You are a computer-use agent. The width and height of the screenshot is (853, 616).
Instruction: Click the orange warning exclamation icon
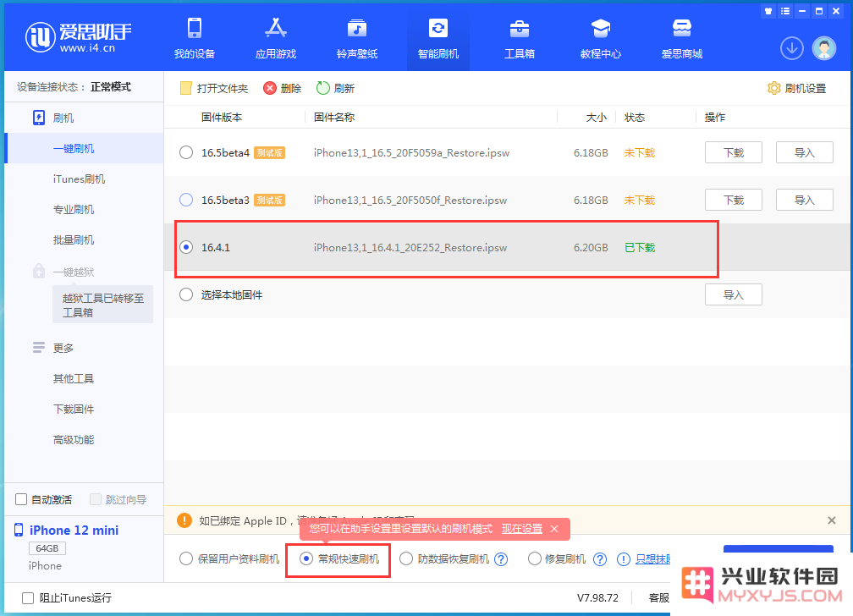[184, 520]
